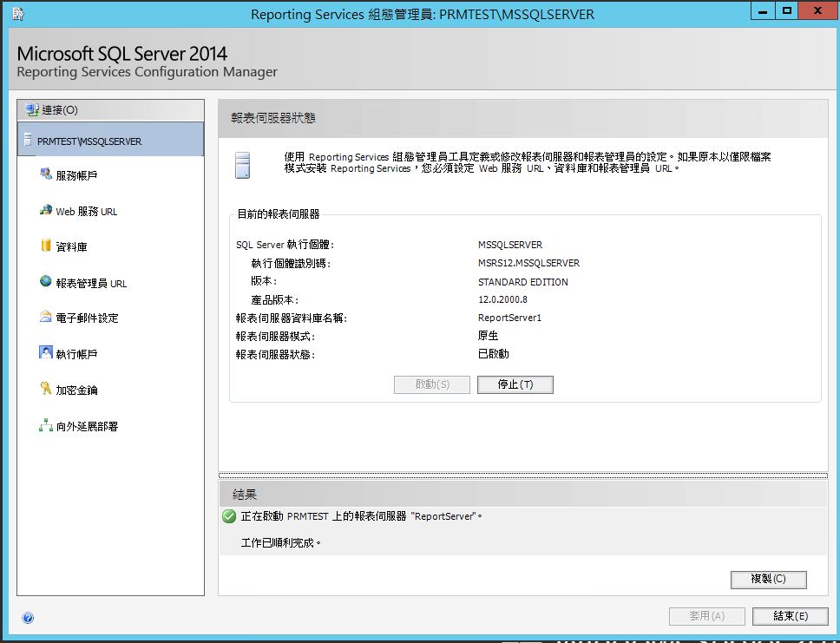Open the 電子郵件設定 page label
This screenshot has width=840, height=643.
pos(88,318)
